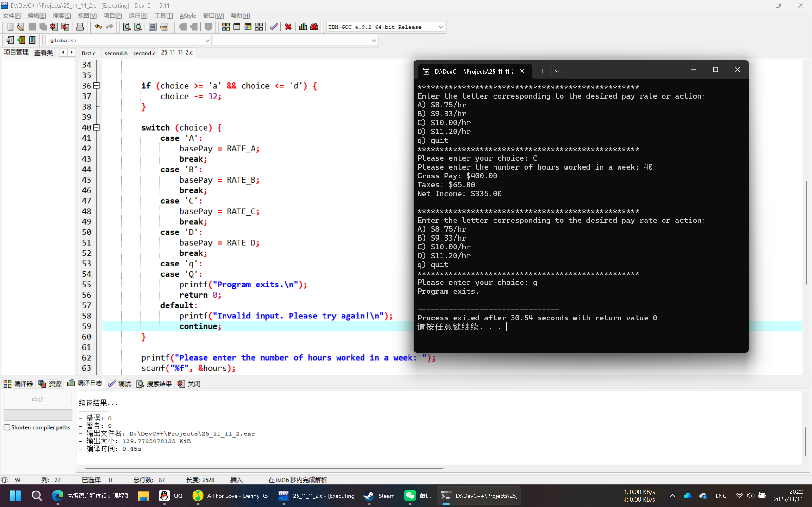Click the red X stop execution icon
Viewport: 812px width, 507px height.
pos(288,27)
